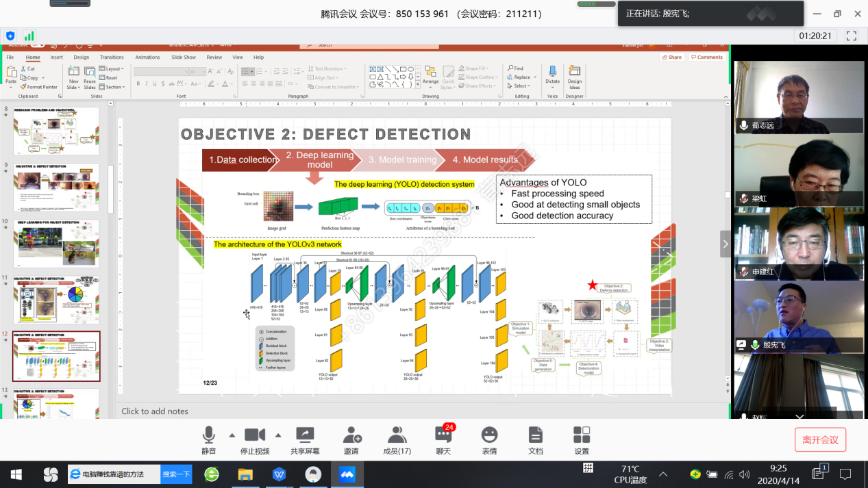
Task: Toggle fullscreen view beside the meeting timer
Action: point(852,36)
